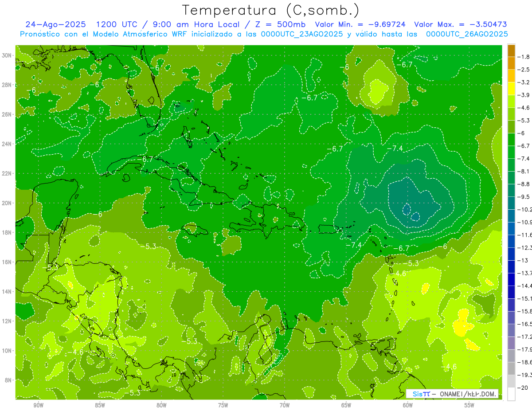
Task: Click the latitude label "26N"
Action: 7,114
